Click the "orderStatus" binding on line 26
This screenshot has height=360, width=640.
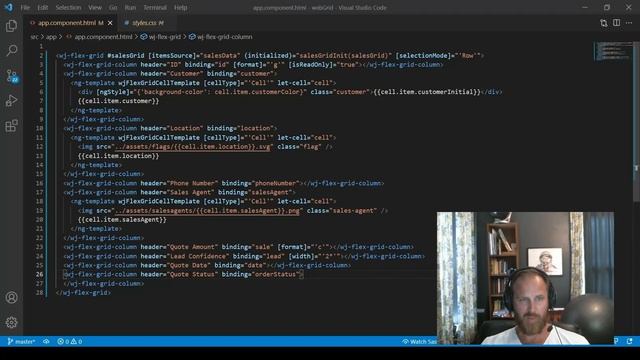pyautogui.click(x=276, y=274)
